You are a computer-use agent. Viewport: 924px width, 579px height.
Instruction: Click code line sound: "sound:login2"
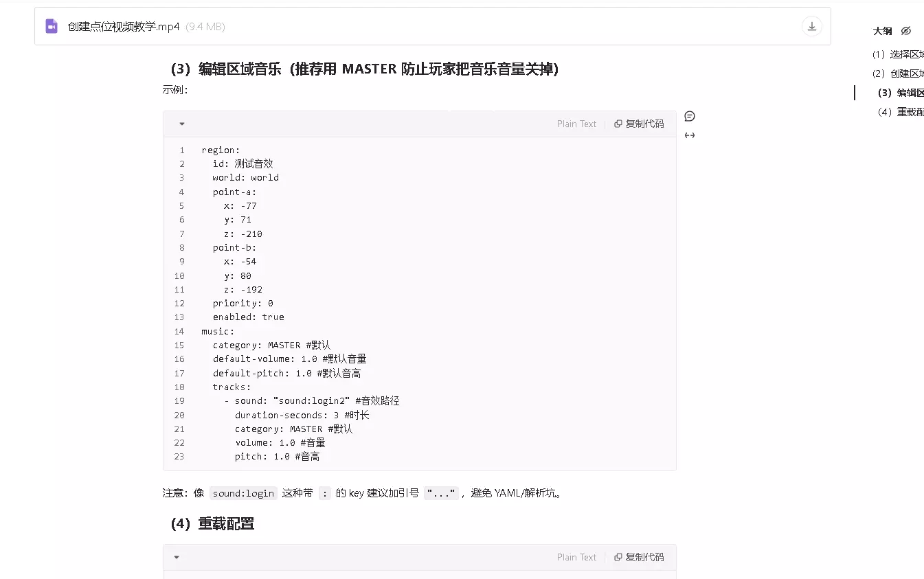311,400
